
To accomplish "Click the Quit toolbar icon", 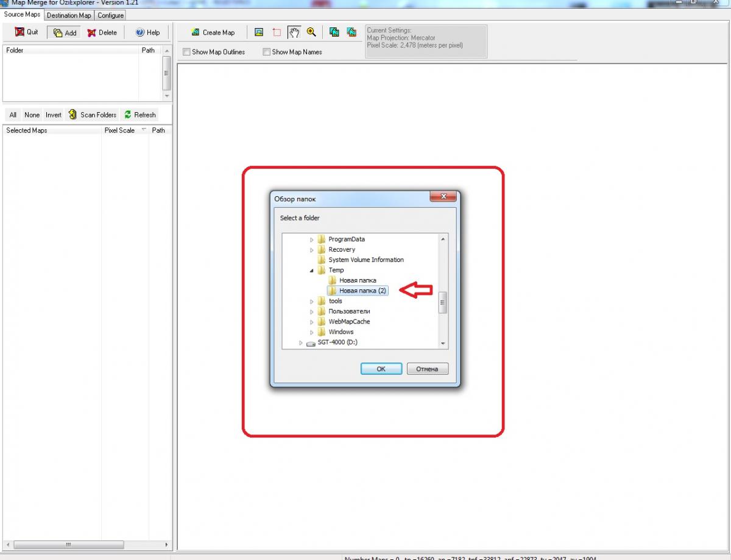I will (x=19, y=32).
